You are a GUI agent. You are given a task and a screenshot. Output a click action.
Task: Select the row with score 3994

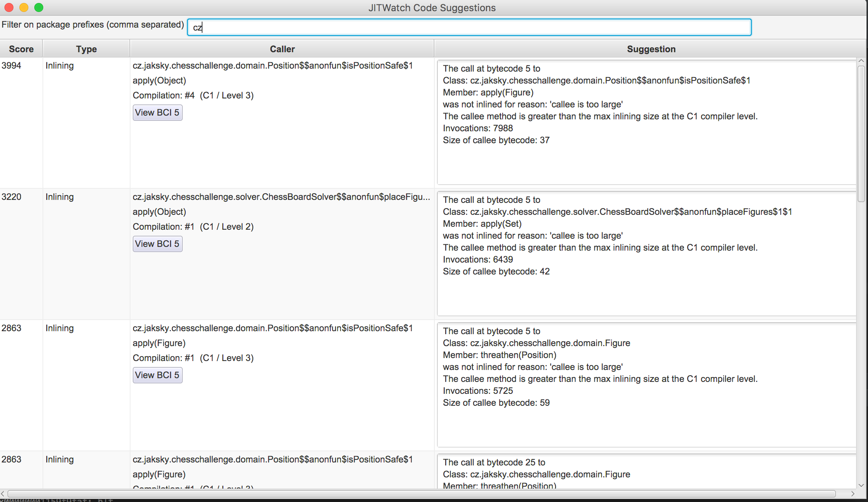[12, 66]
